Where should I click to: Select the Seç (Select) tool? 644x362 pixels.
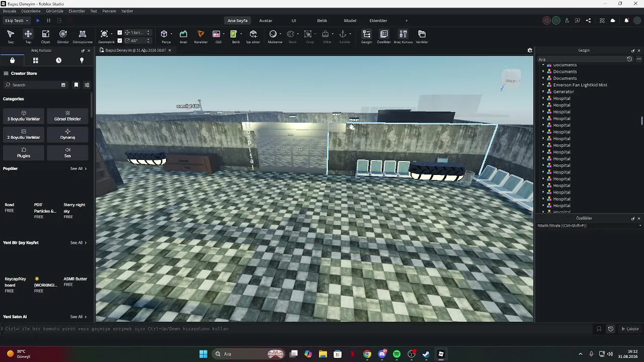click(11, 36)
